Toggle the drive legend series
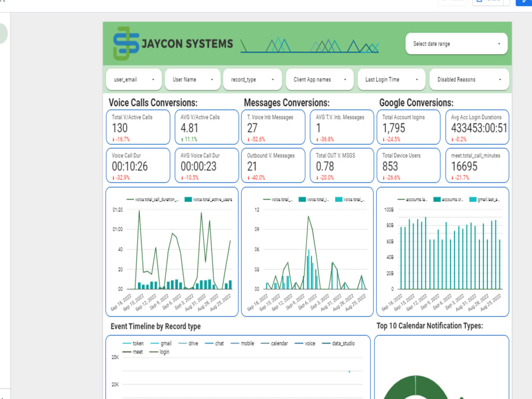Viewport: 532px width, 399px height. tap(188, 343)
